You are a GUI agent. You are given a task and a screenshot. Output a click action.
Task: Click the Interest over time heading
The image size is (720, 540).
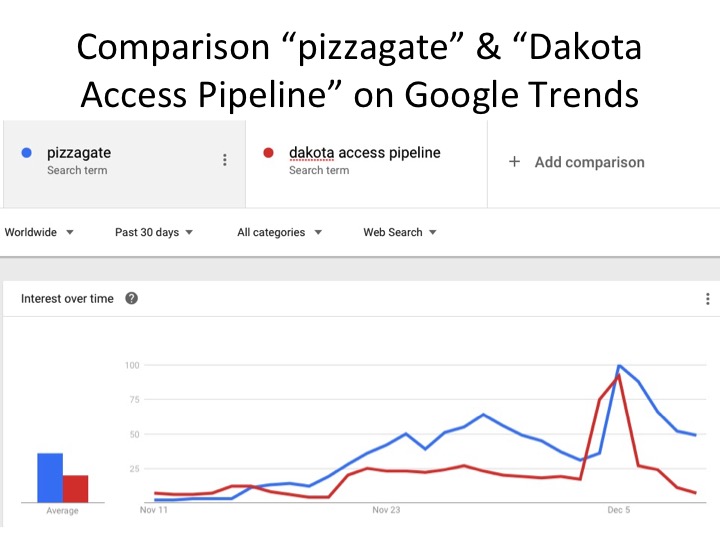click(x=67, y=298)
